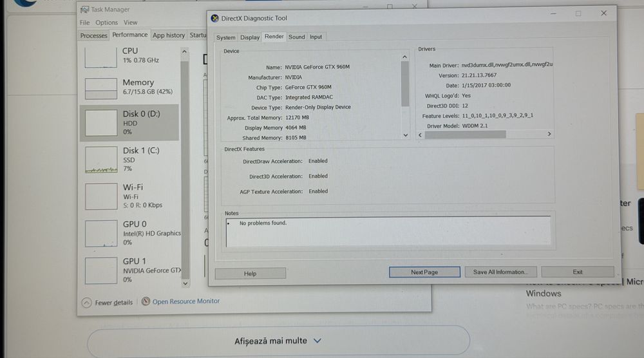This screenshot has height=358, width=644.
Task: Click the Resource Monitor icon
Action: [x=146, y=301]
